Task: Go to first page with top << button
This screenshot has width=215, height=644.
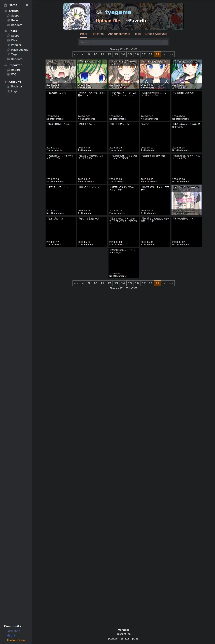Action: tap(76, 55)
